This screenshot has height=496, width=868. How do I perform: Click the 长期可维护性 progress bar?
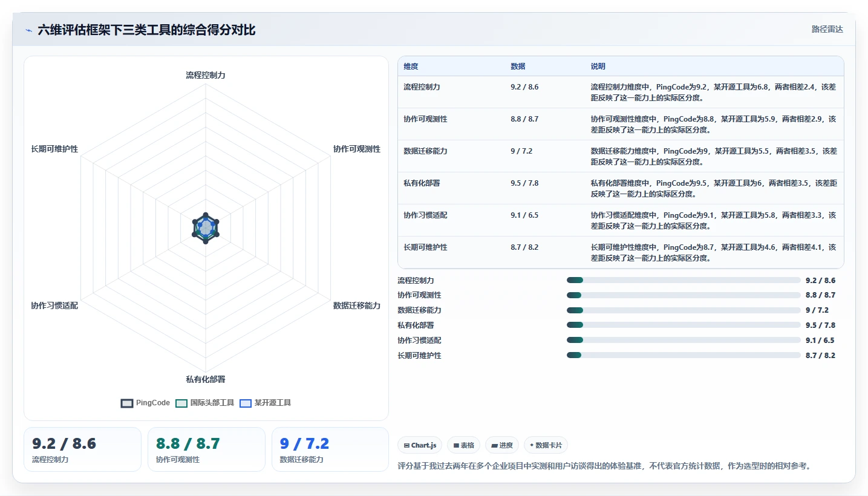click(684, 355)
